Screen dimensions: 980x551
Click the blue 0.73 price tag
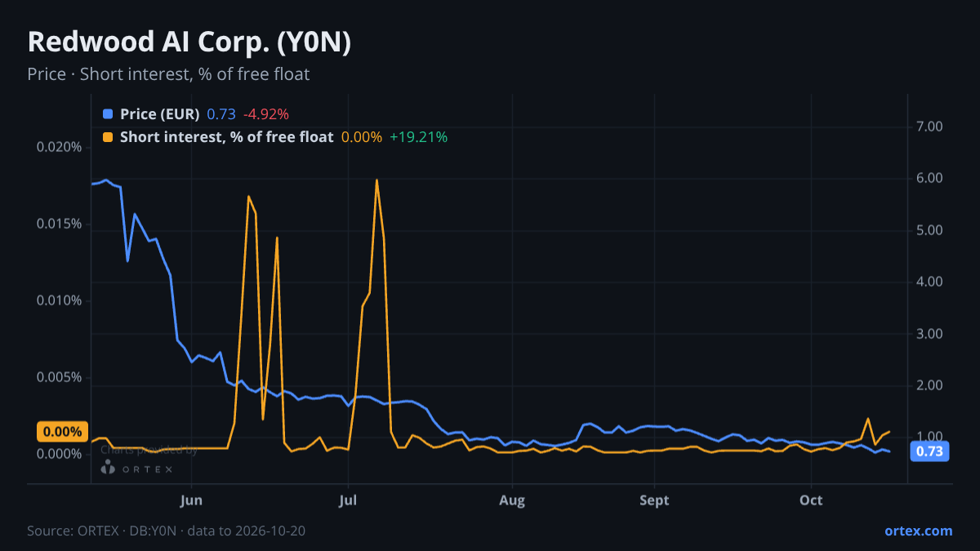(x=929, y=451)
